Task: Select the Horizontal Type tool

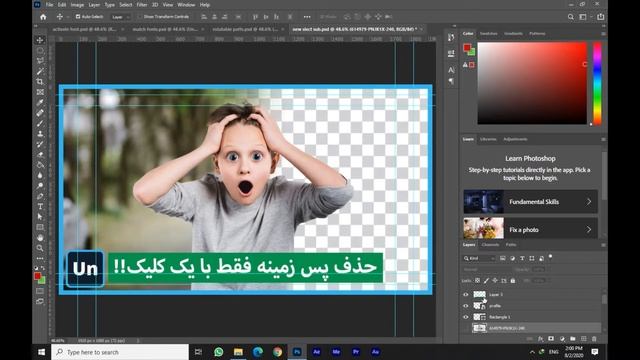Action: pyautogui.click(x=40, y=207)
